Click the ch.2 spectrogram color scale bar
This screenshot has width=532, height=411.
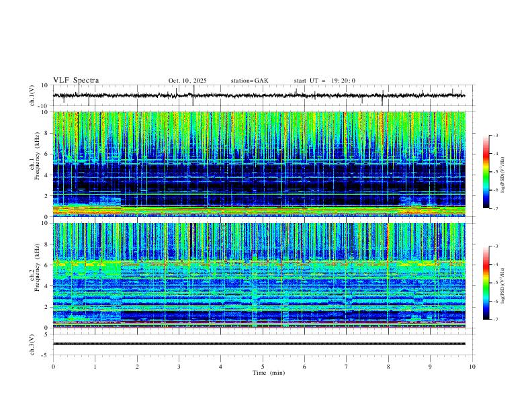click(486, 283)
